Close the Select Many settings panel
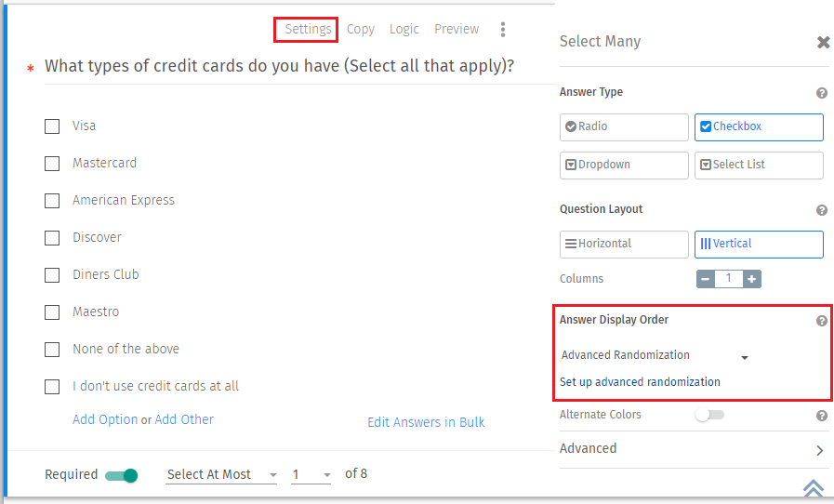The height and width of the screenshot is (504, 834). [x=823, y=42]
